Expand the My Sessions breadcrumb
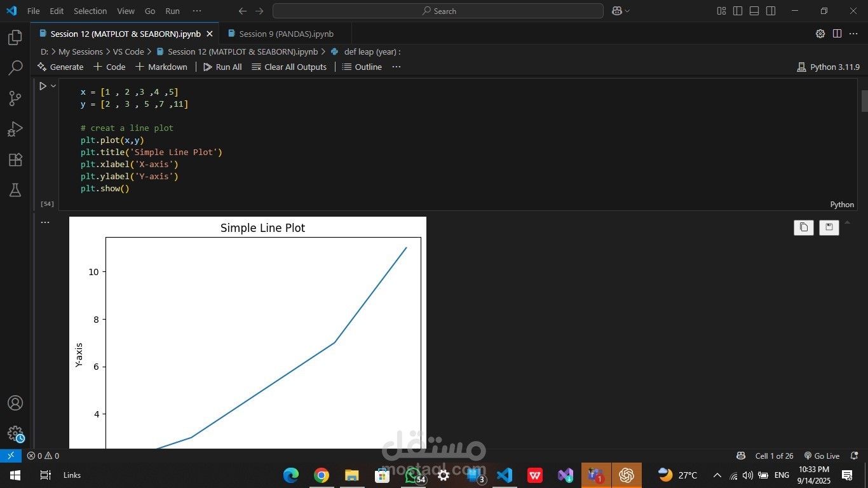This screenshot has width=868, height=488. click(81, 51)
